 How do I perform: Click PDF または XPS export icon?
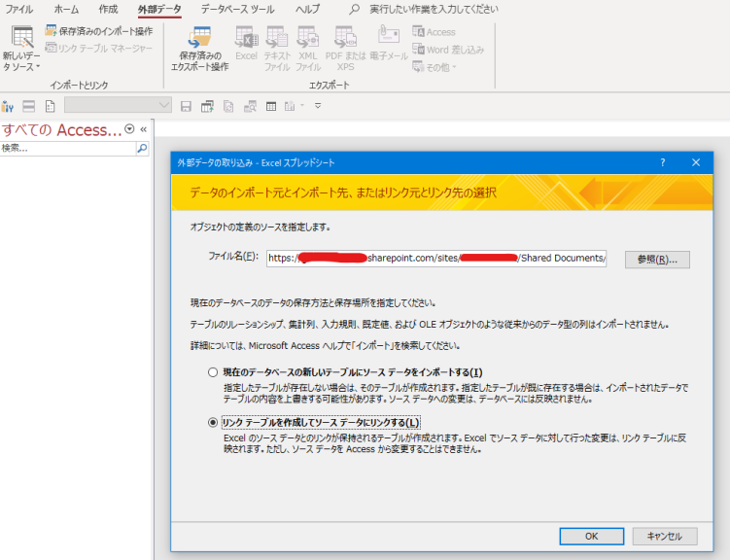click(x=345, y=49)
